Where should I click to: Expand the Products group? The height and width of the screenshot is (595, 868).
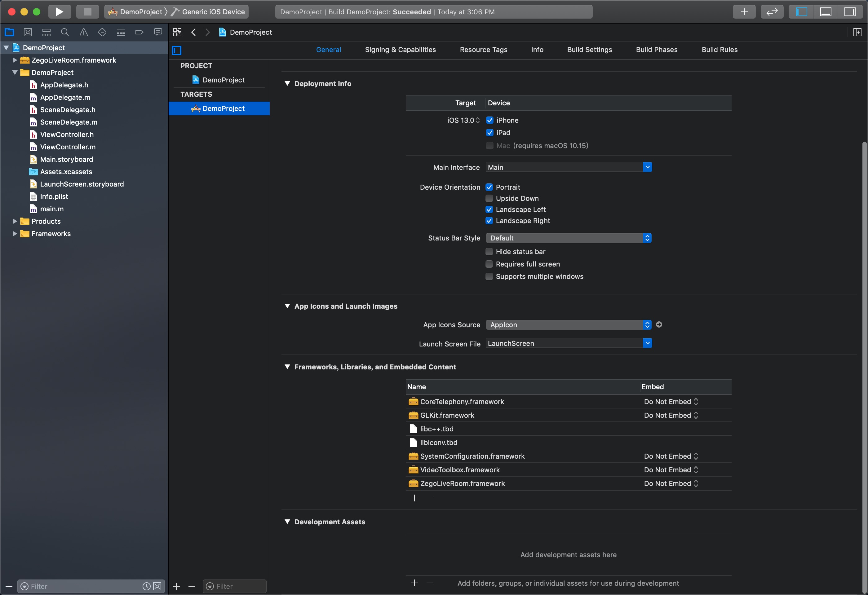pyautogui.click(x=15, y=221)
